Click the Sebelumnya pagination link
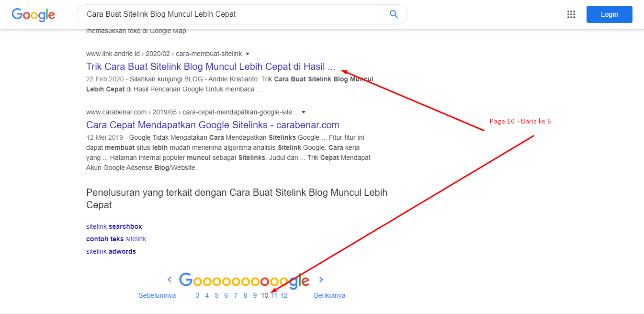 tap(157, 295)
